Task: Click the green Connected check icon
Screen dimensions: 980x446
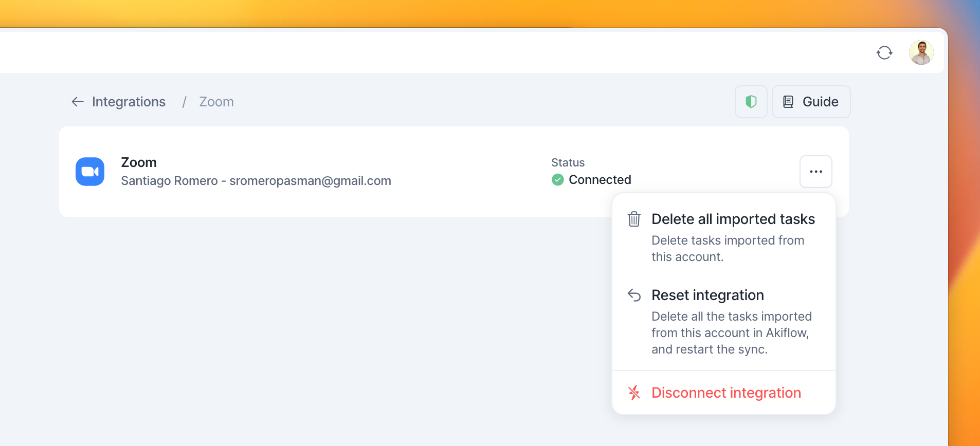Action: [x=558, y=180]
